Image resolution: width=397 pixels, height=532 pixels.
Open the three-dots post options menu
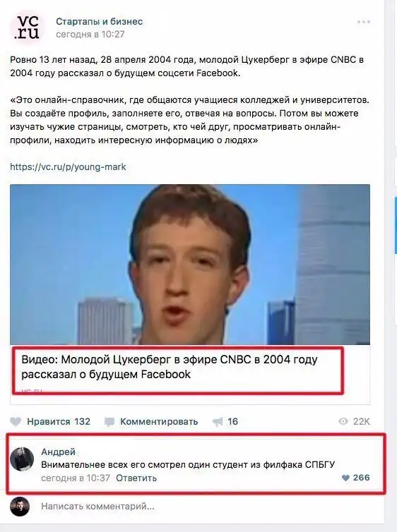(x=363, y=22)
